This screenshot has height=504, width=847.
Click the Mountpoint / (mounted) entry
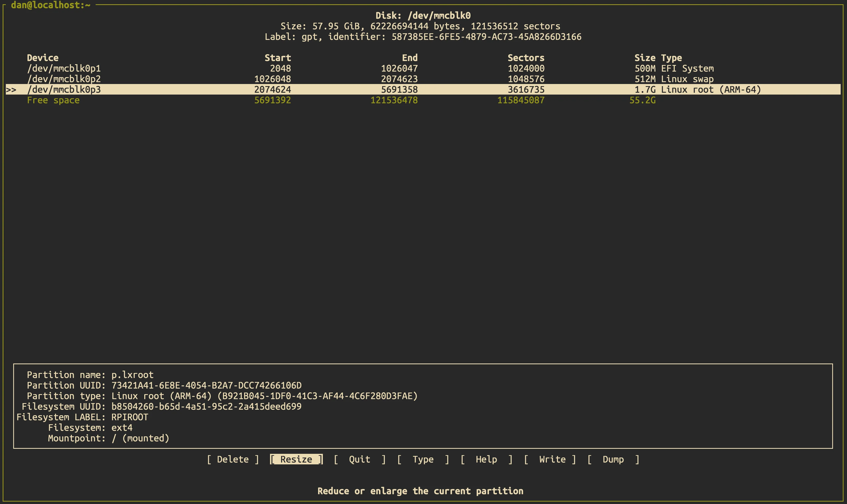pos(109,438)
